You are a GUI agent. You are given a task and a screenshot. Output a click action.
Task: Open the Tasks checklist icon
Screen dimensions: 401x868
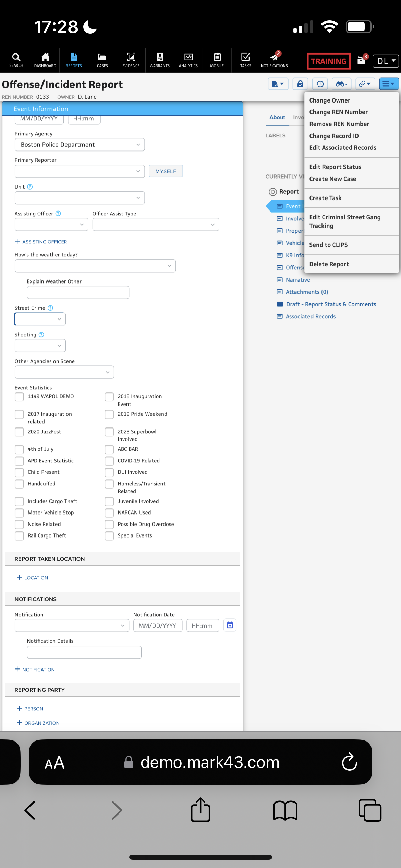tap(245, 60)
